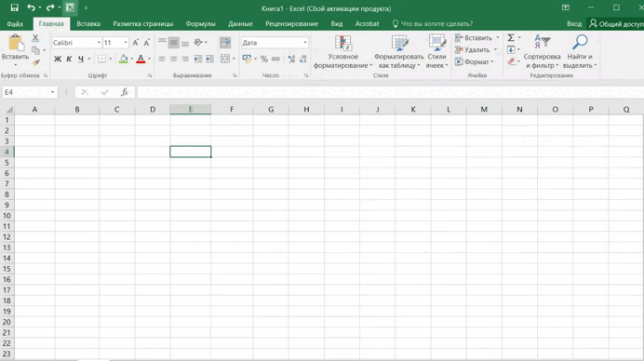Decrease decimal places

[x=303, y=60]
